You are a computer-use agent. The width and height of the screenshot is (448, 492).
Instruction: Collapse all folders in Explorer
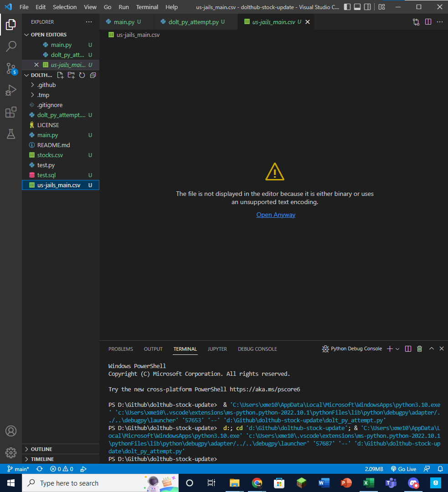tap(93, 75)
